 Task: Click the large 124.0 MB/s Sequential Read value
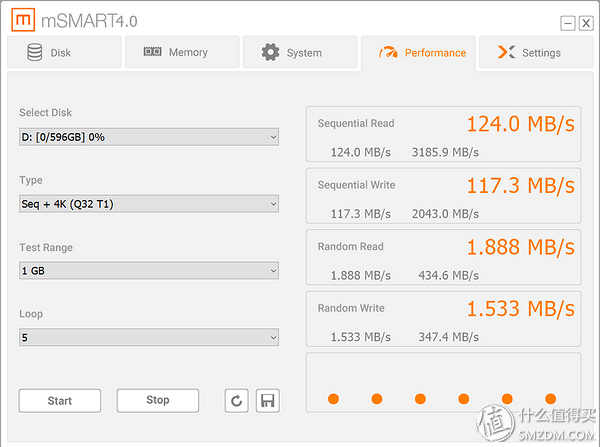(521, 124)
